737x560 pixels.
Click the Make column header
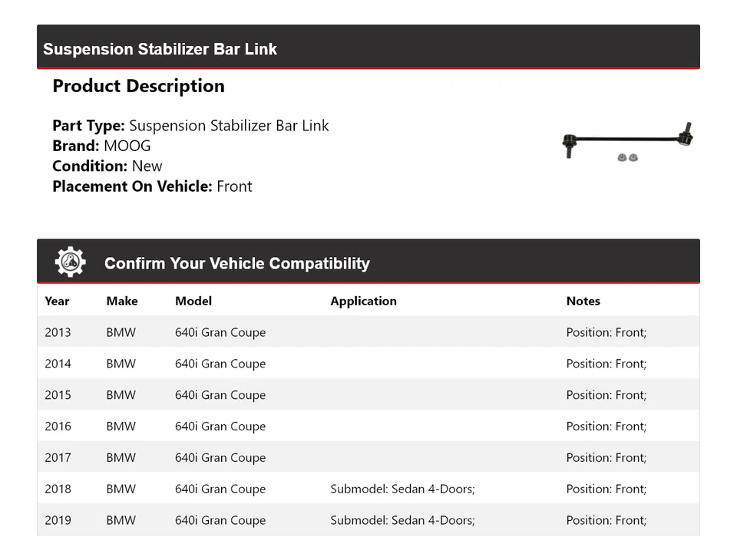click(x=122, y=301)
